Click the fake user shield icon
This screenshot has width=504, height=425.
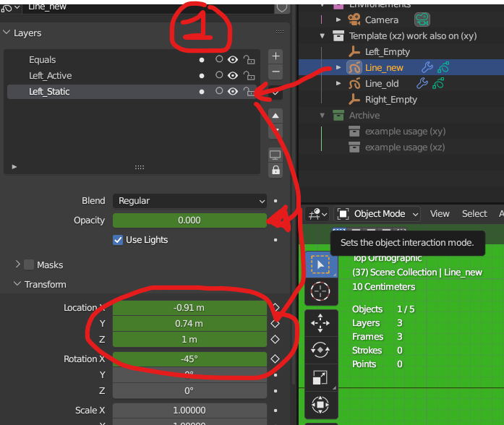281,7
